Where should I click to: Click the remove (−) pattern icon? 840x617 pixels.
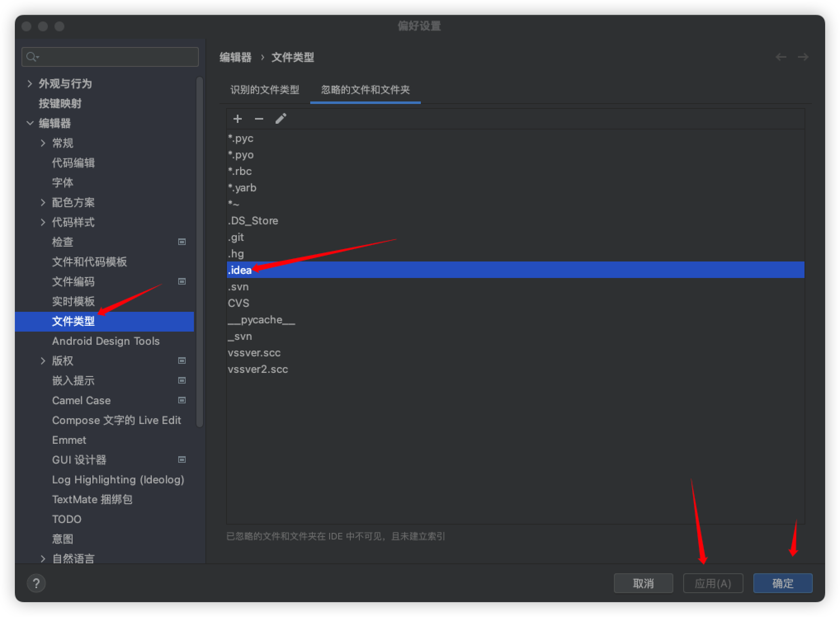point(259,119)
